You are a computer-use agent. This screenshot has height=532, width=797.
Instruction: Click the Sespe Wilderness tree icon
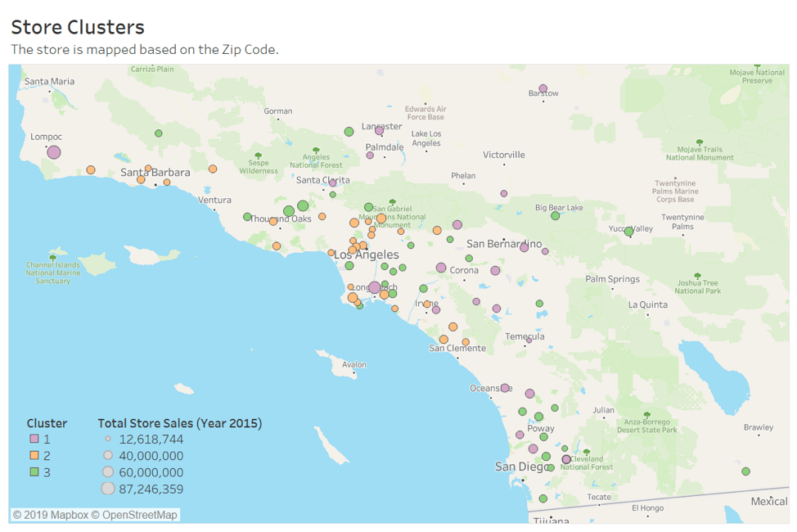(259, 155)
